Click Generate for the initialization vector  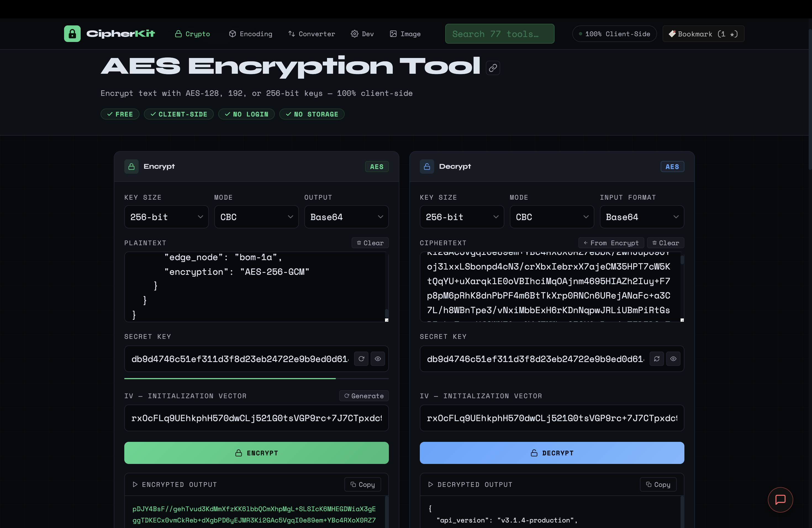click(364, 396)
